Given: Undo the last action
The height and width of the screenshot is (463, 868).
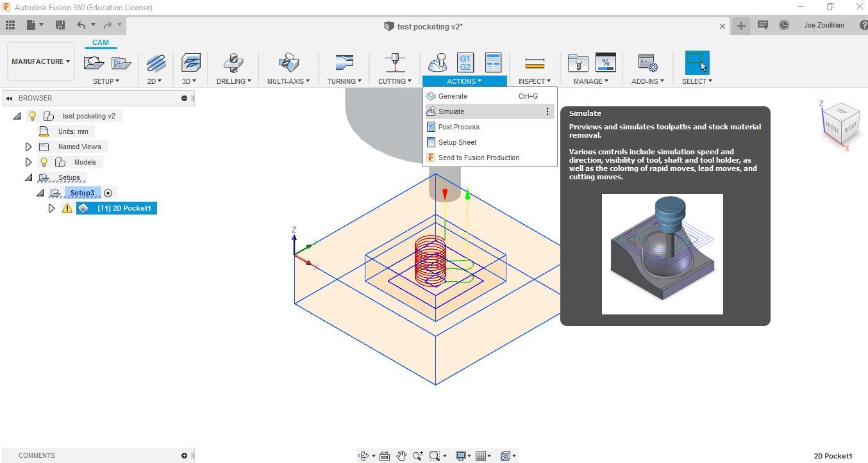Looking at the screenshot, I should (81, 25).
